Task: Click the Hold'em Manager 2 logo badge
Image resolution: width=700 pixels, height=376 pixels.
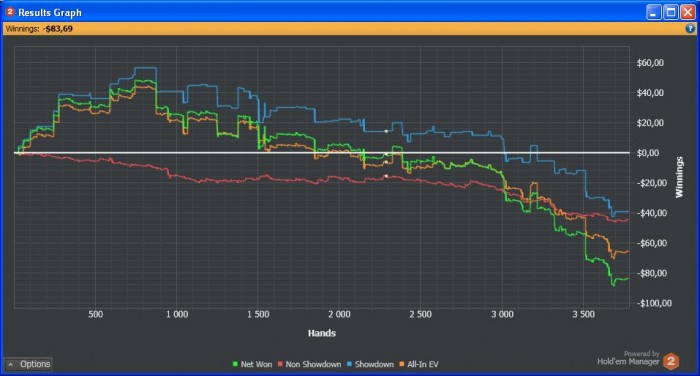Action: [x=671, y=361]
